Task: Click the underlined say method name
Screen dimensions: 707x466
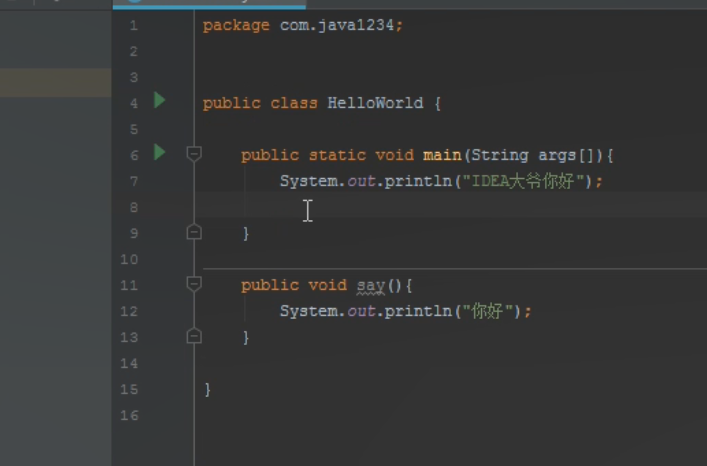Action: click(x=371, y=285)
